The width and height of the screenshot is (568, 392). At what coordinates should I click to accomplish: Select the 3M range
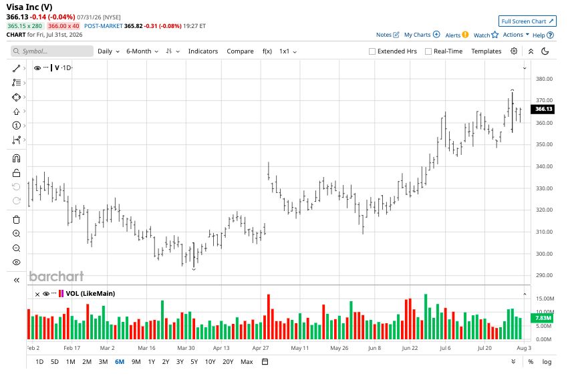click(103, 362)
